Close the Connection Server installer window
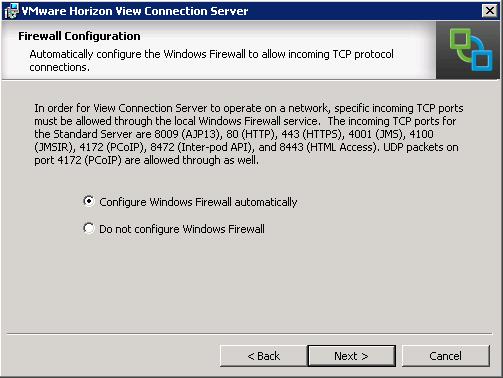The width and height of the screenshot is (503, 378). tap(490, 11)
